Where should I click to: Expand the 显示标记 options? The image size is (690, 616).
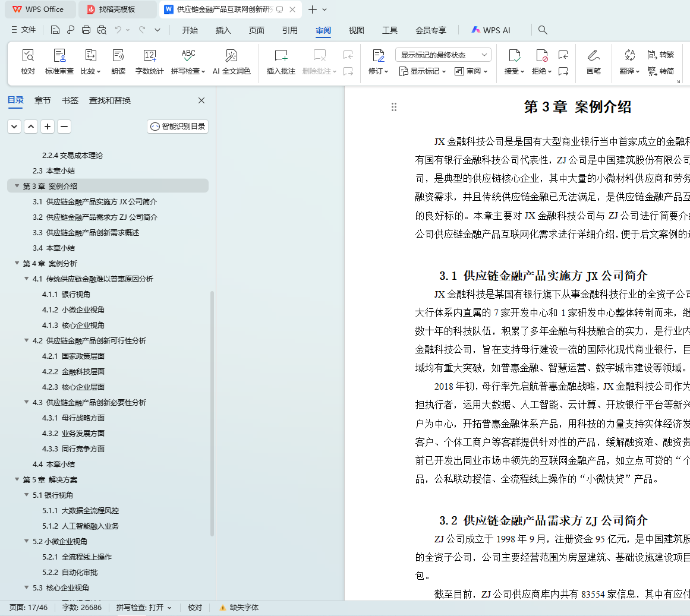click(423, 71)
